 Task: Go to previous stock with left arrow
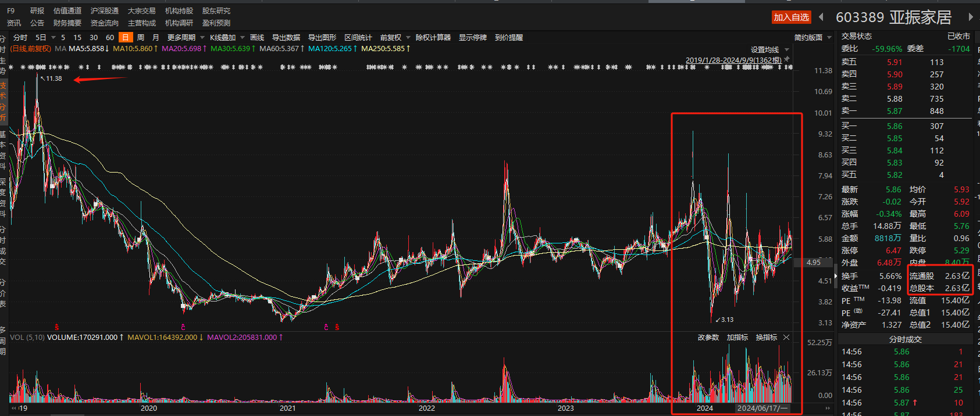point(821,17)
